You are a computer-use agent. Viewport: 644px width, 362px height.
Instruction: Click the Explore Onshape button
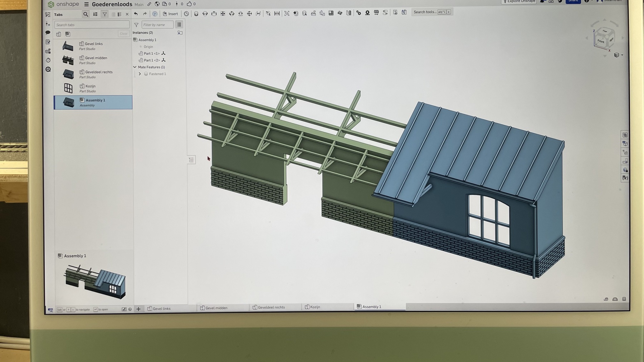click(x=519, y=1)
